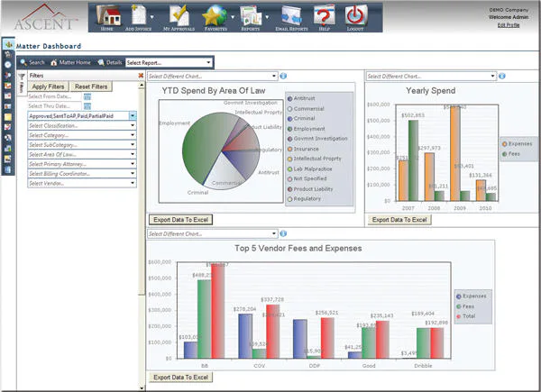Toggle Commercial in the pie chart legend
This screenshot has width=541, height=392.
(x=306, y=109)
